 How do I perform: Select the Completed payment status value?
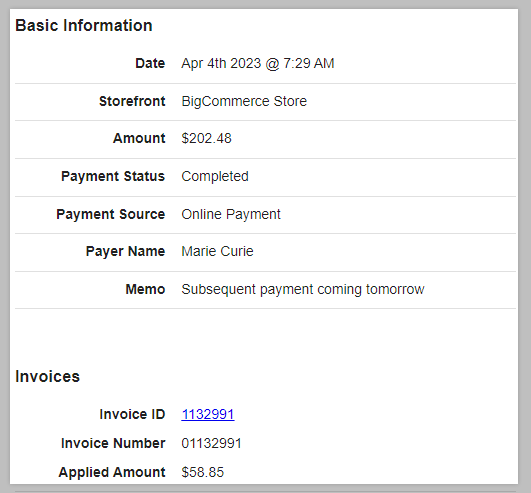(215, 176)
